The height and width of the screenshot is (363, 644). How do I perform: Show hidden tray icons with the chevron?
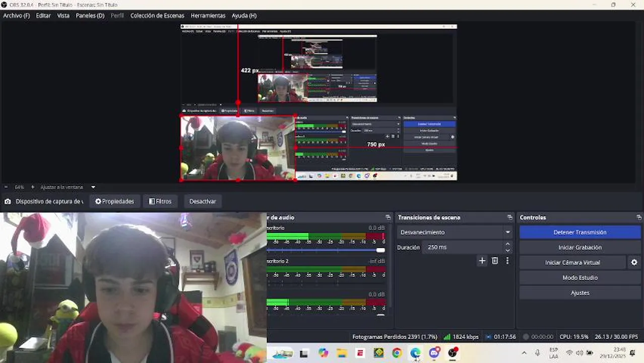524,353
